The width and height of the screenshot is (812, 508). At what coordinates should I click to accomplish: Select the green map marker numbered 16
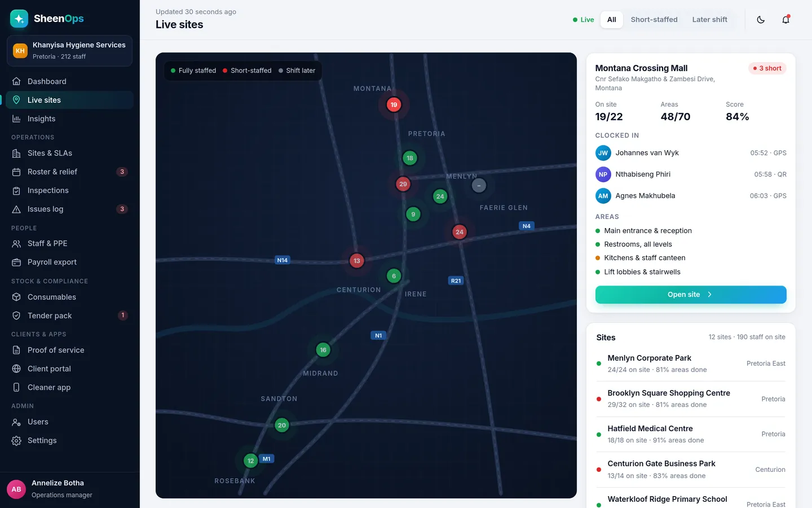(323, 350)
